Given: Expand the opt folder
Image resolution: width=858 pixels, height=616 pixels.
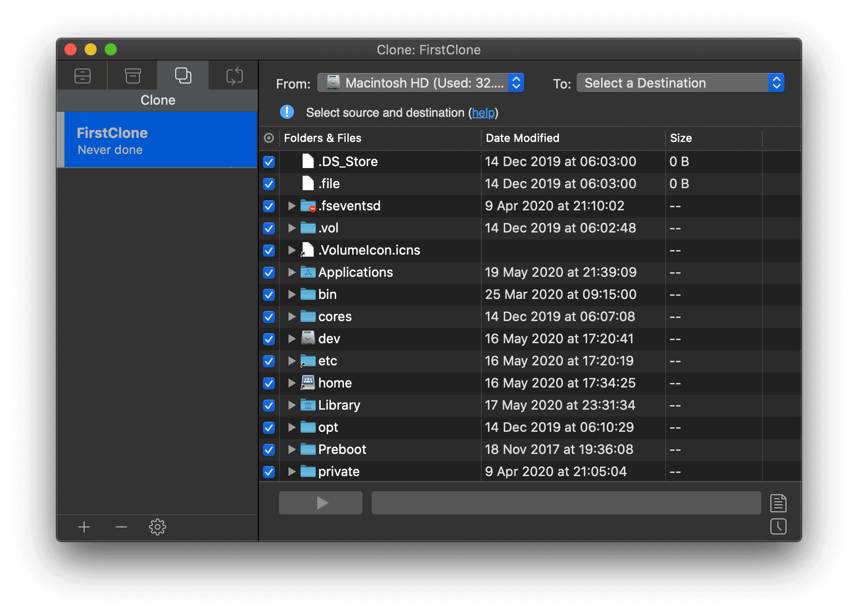Looking at the screenshot, I should pos(292,427).
